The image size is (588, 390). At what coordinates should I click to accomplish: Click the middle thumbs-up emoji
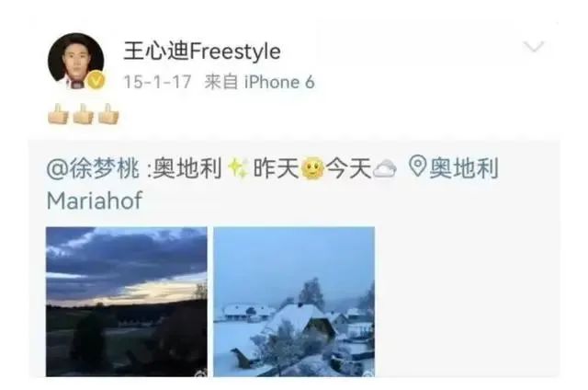click(x=84, y=114)
